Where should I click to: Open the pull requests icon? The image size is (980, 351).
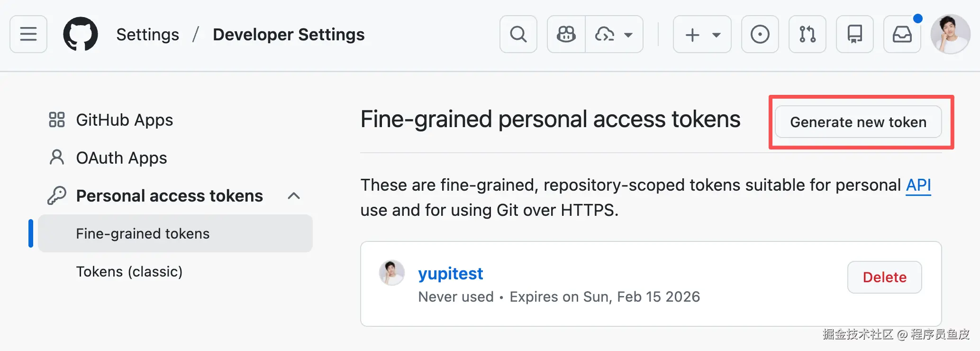coord(807,34)
